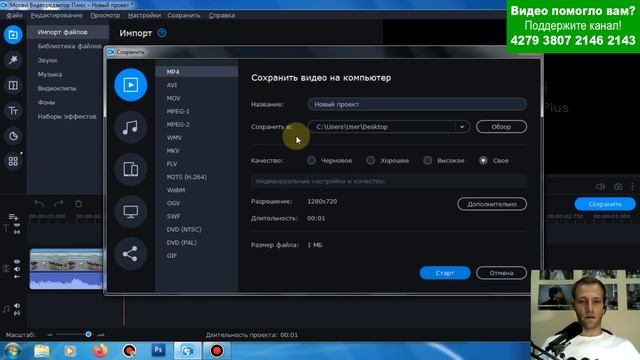This screenshot has height=360, width=640.
Task: Open the Filters magic wand icon
Action: click(13, 60)
